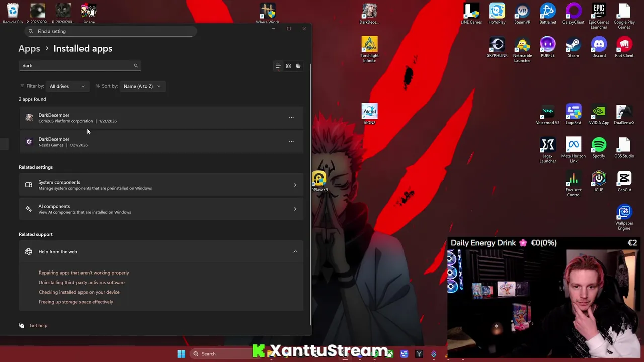Open CapCut from the desktop
The height and width of the screenshot is (362, 644).
624,182
